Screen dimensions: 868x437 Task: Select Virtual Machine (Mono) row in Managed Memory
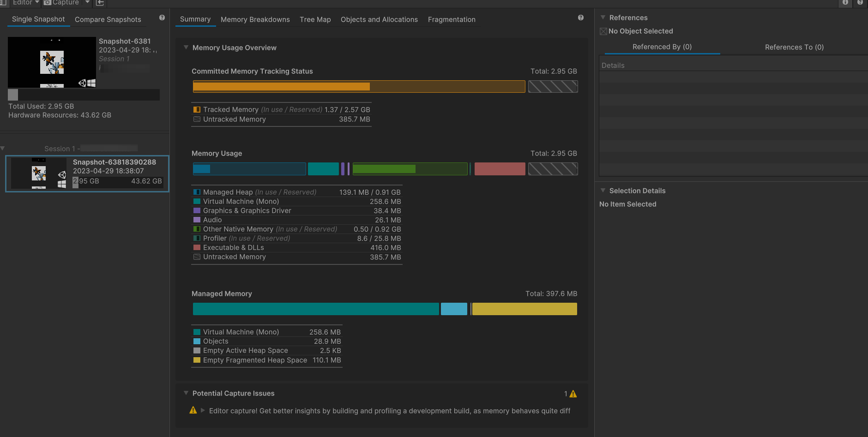(x=267, y=332)
